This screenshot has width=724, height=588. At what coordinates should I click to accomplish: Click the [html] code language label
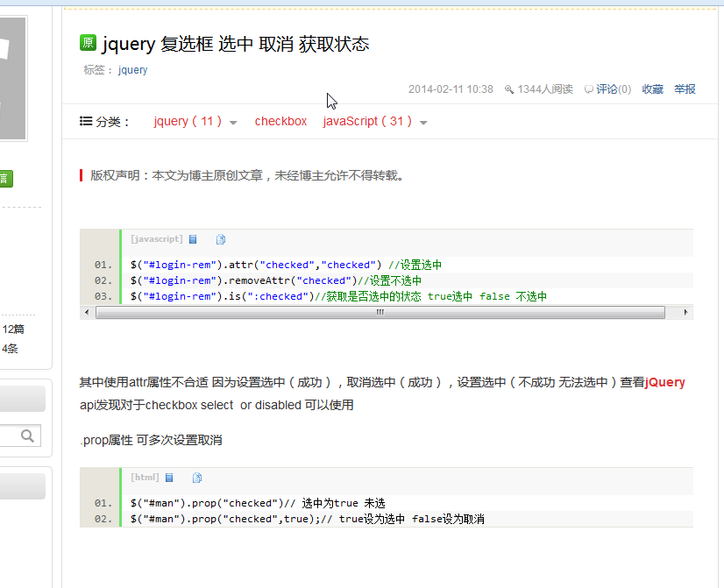click(145, 478)
